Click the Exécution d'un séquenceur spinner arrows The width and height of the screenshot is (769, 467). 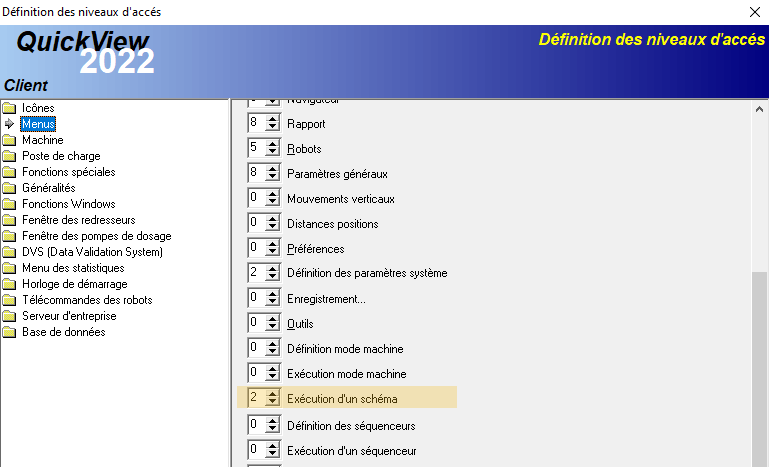(x=273, y=450)
